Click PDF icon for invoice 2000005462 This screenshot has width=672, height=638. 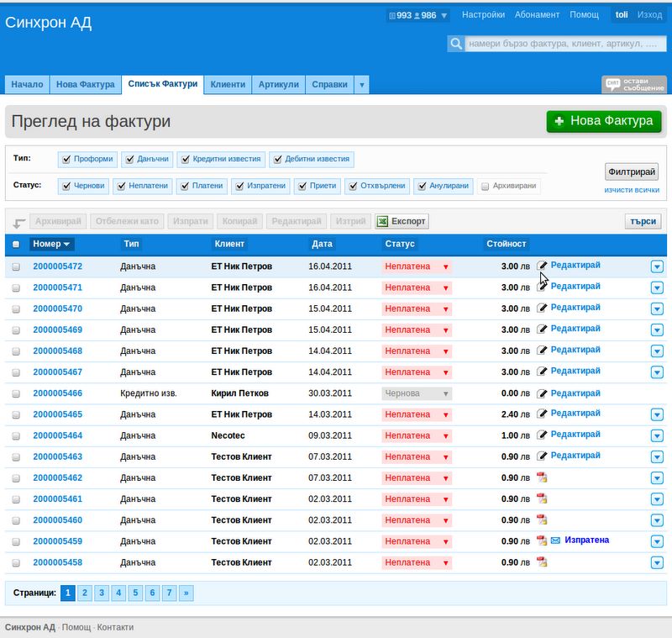542,477
